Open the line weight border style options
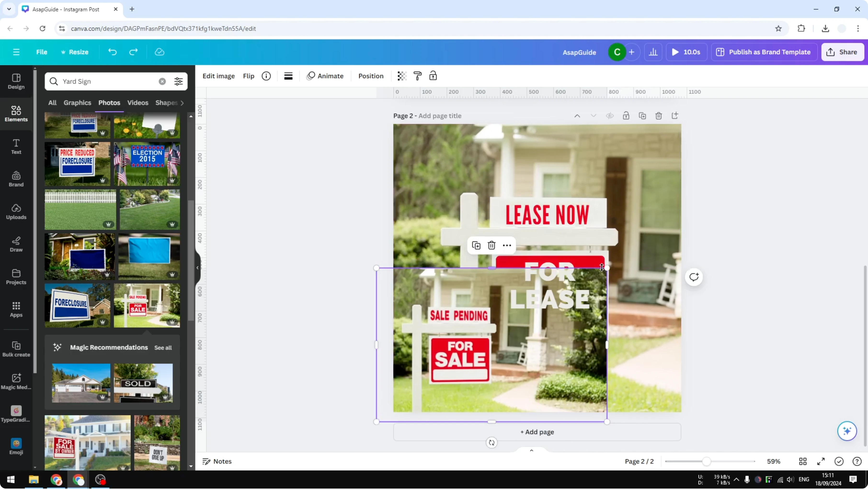This screenshot has height=489, width=868. pos(288,76)
